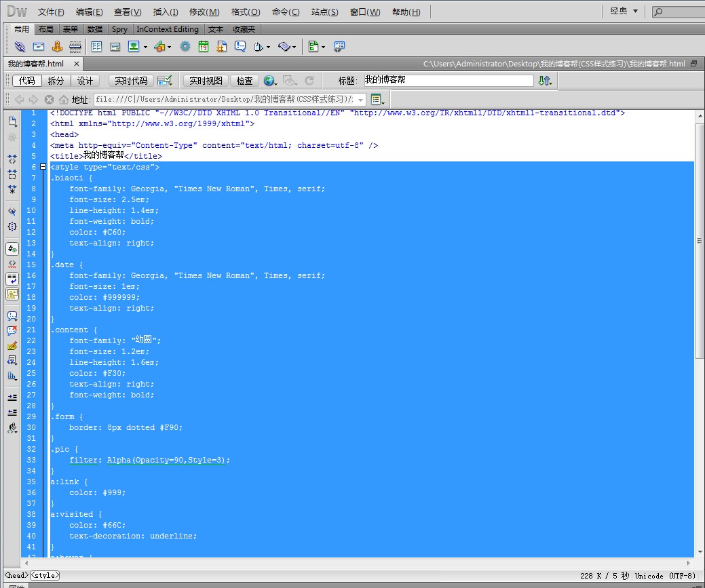The image size is (705, 588).
Task: Collapse the style tag code block
Action: pyautogui.click(x=43, y=167)
